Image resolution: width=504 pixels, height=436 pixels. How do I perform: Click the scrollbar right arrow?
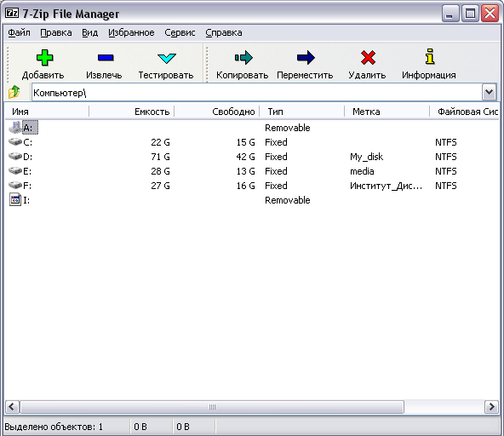(491, 407)
